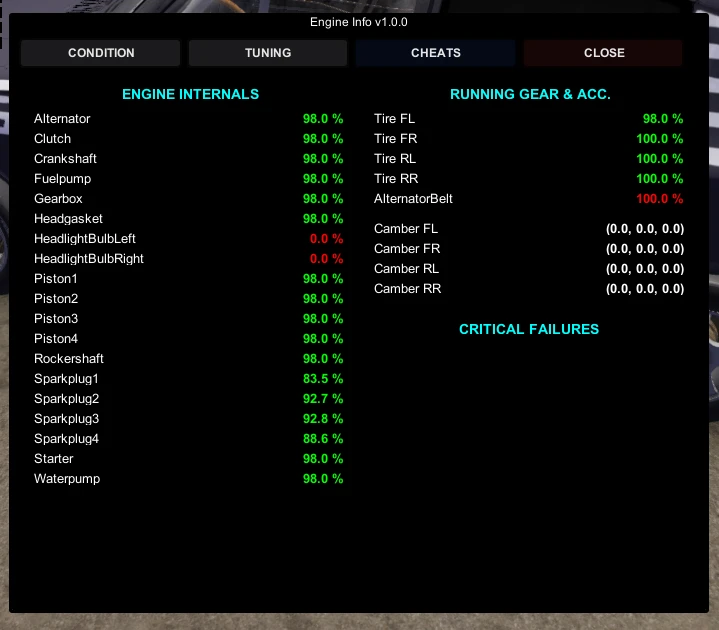Click Camber FL value (0.0, 0.0, 0.0)
The width and height of the screenshot is (719, 630).
645,229
